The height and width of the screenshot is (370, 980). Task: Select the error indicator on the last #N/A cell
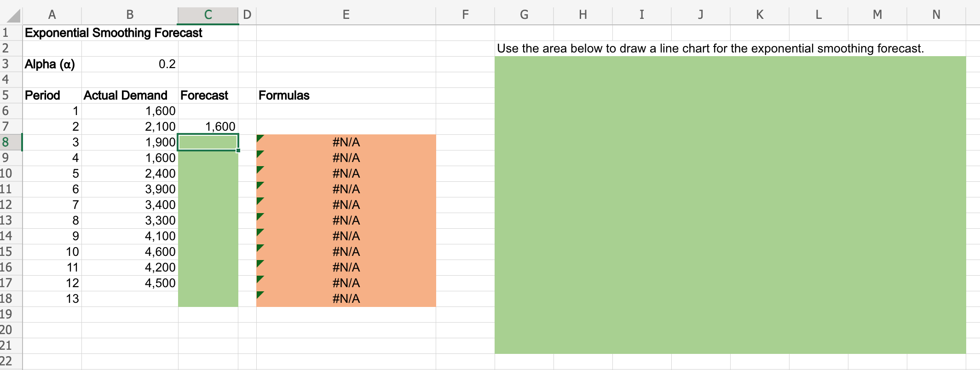tap(260, 296)
